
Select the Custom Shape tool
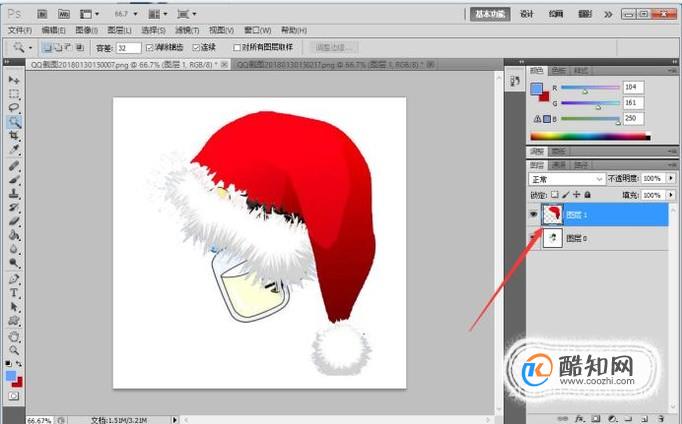[x=14, y=321]
